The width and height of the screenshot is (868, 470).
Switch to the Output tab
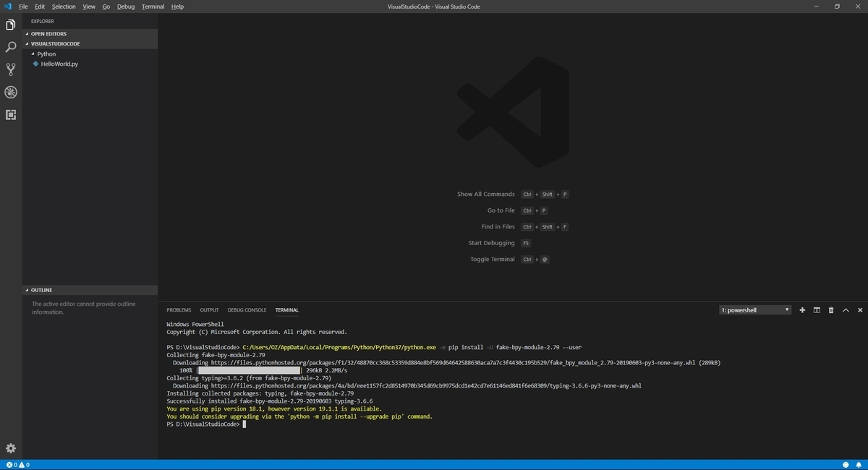(209, 310)
